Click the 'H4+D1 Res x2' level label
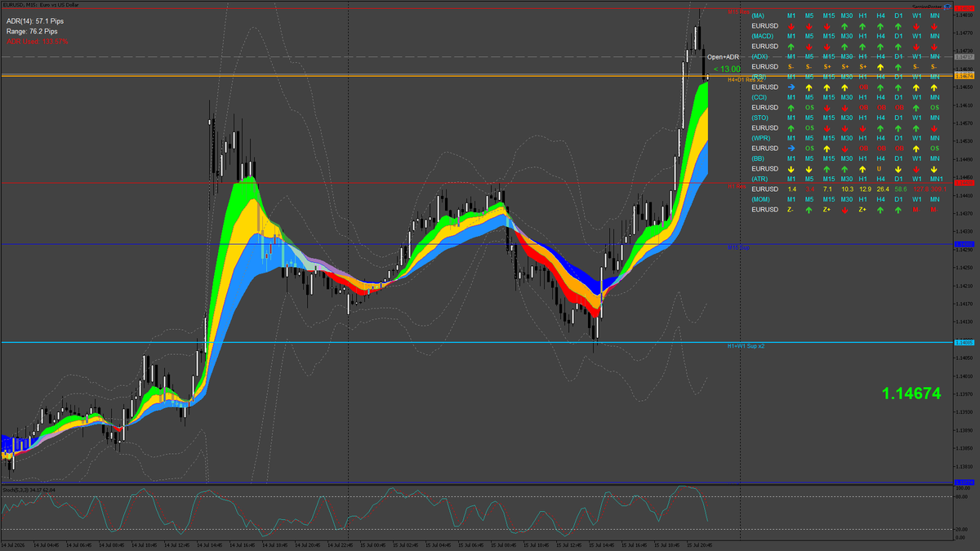The image size is (980, 551). (x=746, y=80)
